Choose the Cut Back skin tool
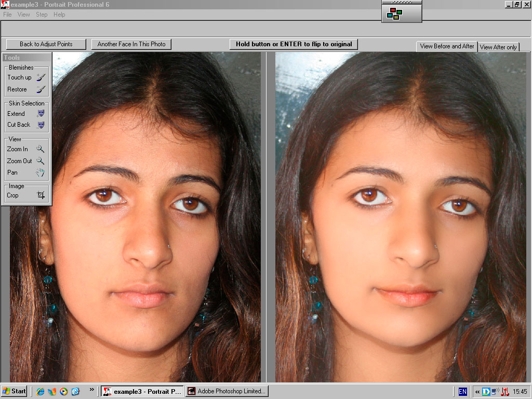This screenshot has height=399, width=532. [26, 125]
